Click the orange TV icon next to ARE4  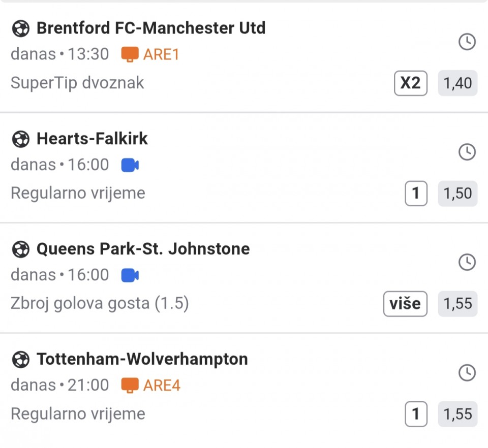[x=130, y=386]
